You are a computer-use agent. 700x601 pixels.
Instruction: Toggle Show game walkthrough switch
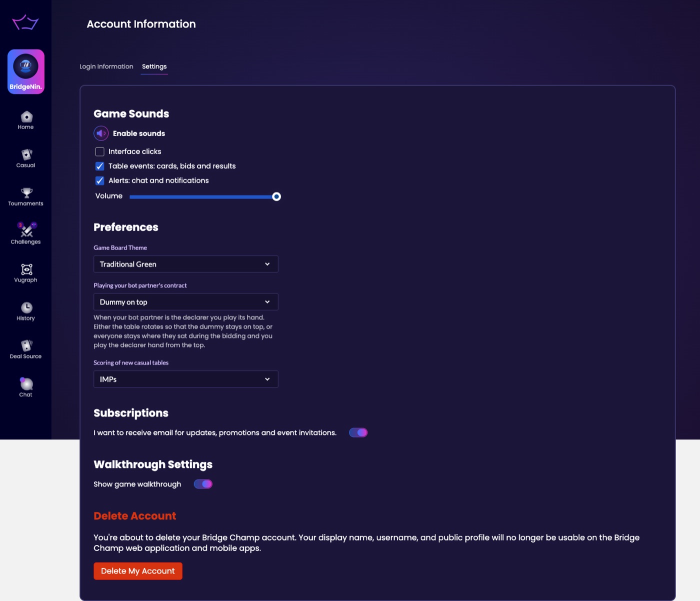203,484
